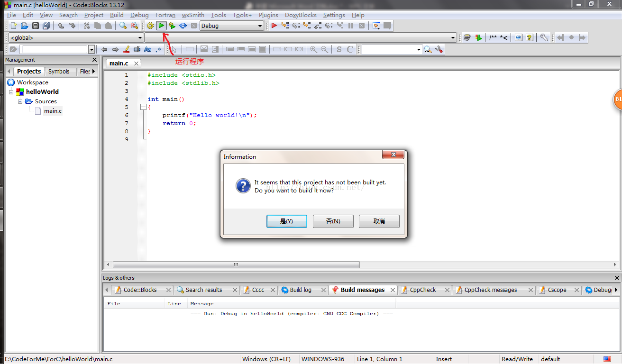
Task: Open DoxyBlocks preferences wrench icon
Action: (544, 37)
